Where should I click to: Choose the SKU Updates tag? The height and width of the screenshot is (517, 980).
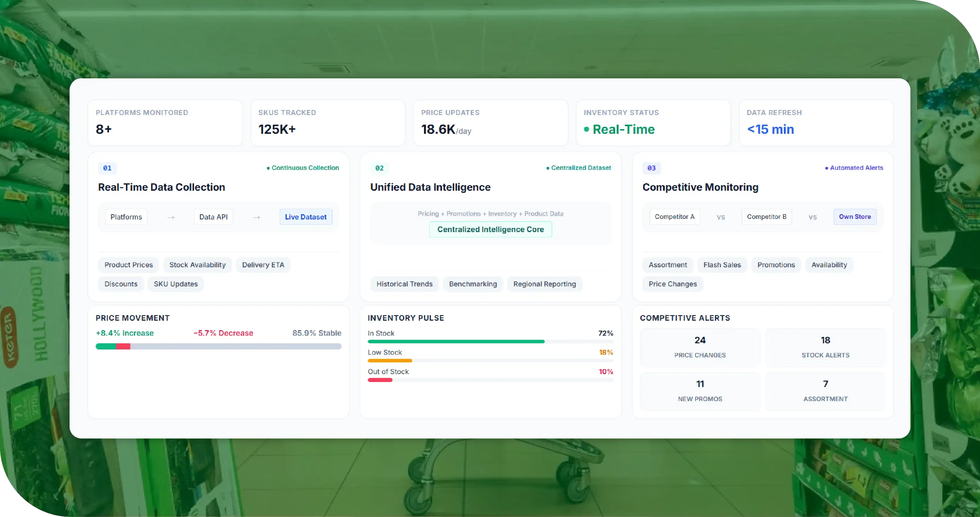pyautogui.click(x=176, y=284)
